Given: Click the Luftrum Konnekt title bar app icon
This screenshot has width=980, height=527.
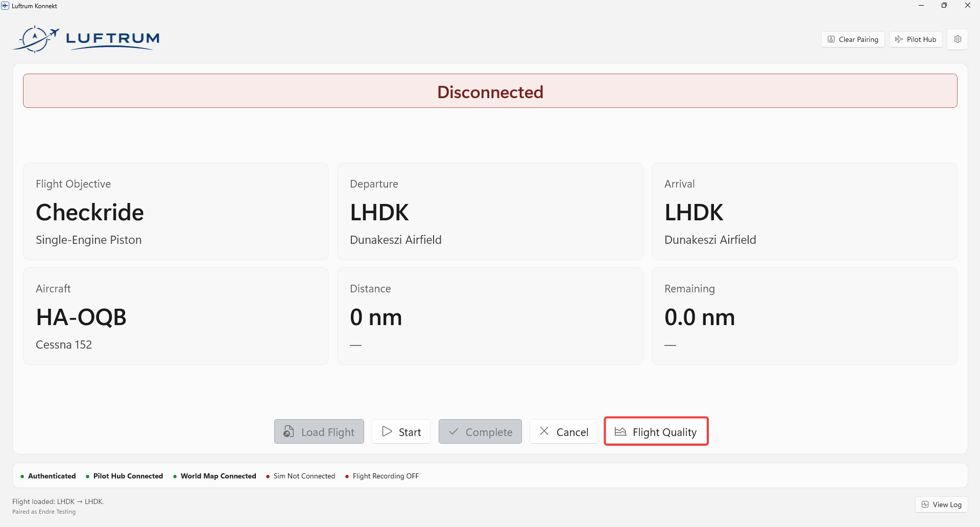Looking at the screenshot, I should (5, 6).
